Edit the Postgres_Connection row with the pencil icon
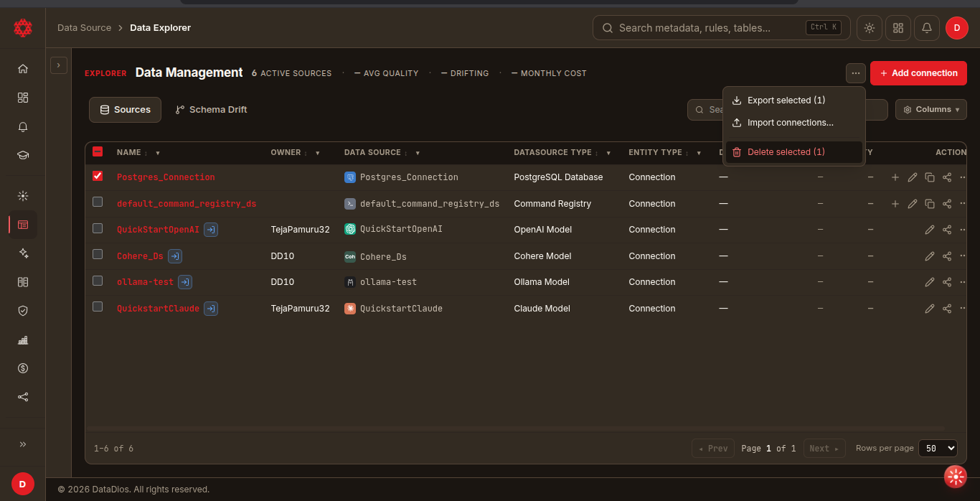Screen dimensions: 980x501 [x=913, y=177]
